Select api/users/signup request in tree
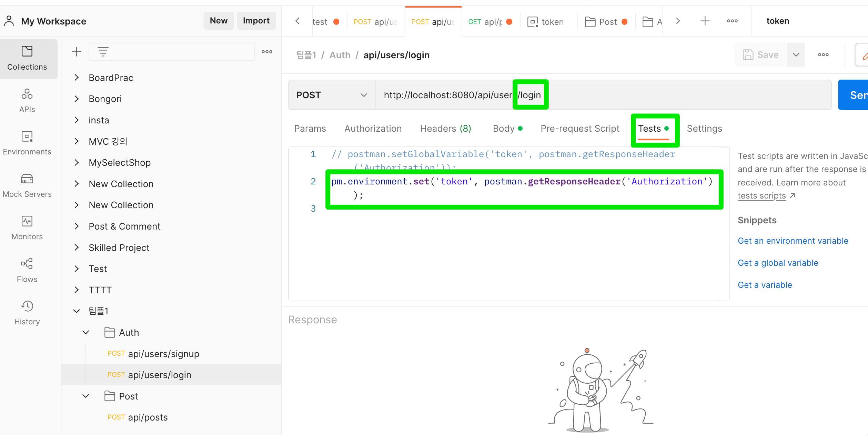 pos(163,354)
